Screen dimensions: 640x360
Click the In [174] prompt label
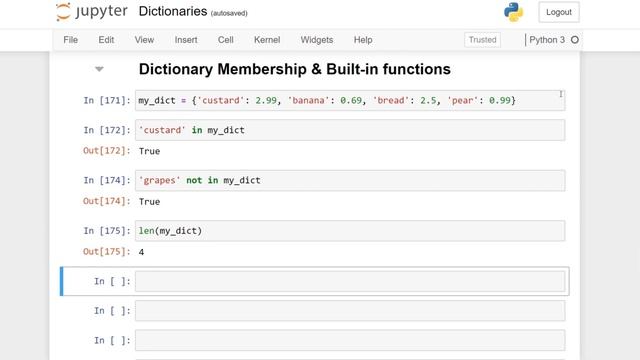(x=107, y=180)
